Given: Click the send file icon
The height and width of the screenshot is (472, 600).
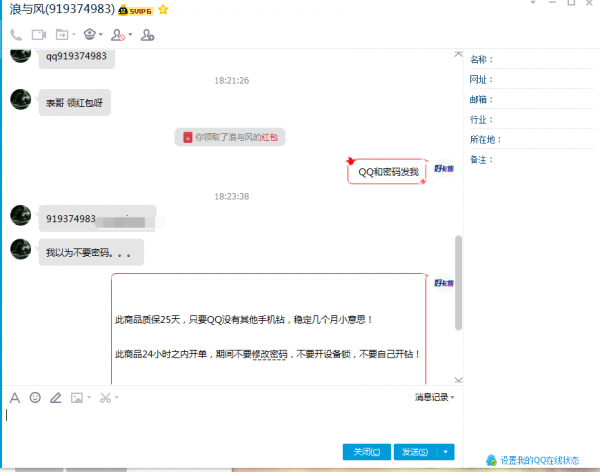Looking at the screenshot, I should coord(62,35).
